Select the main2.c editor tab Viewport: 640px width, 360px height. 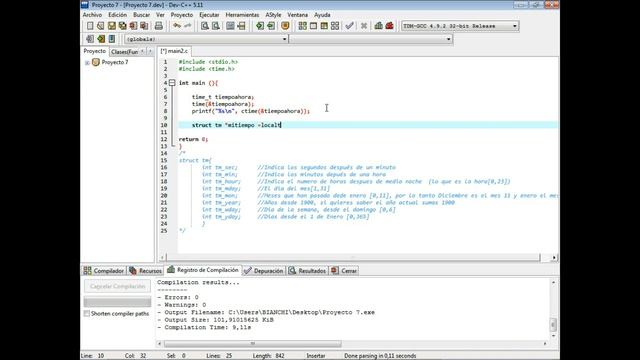click(x=174, y=51)
